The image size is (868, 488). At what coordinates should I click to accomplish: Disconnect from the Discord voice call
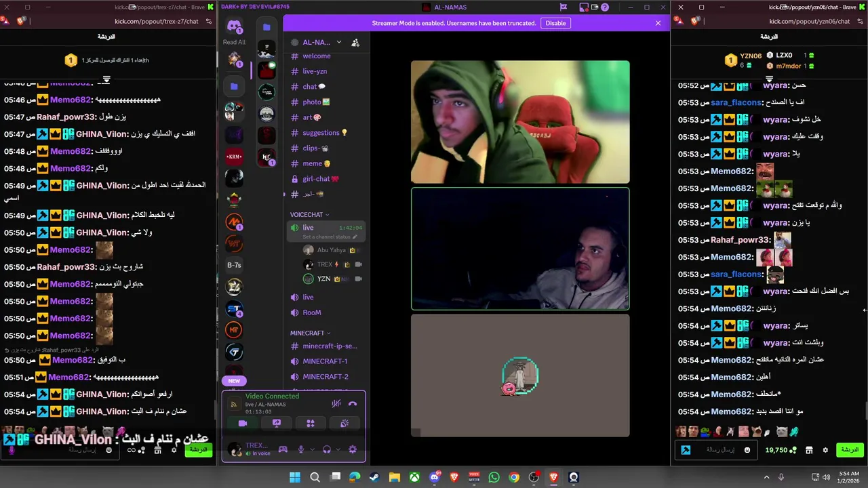point(353,404)
